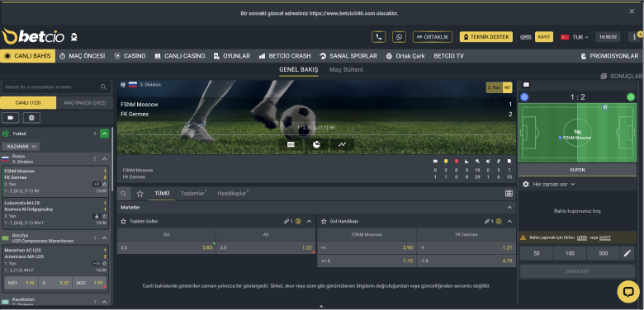The height and width of the screenshot is (310, 644).
Task: Open the TUR language dropdown
Action: 575,37
